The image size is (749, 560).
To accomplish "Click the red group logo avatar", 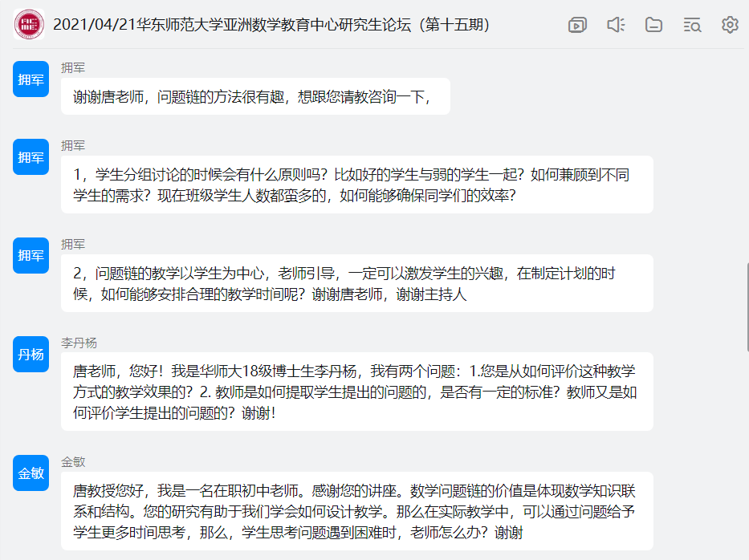I will 31,25.
